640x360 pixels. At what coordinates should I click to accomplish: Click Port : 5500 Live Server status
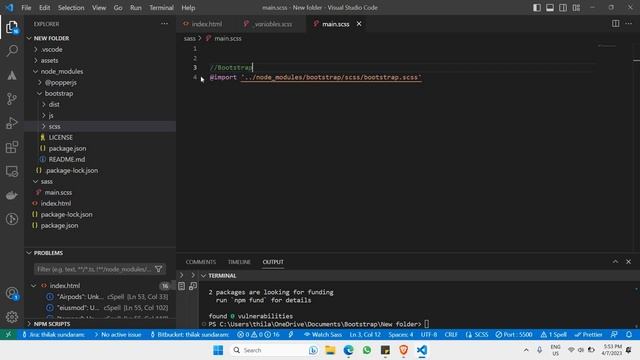click(x=514, y=334)
